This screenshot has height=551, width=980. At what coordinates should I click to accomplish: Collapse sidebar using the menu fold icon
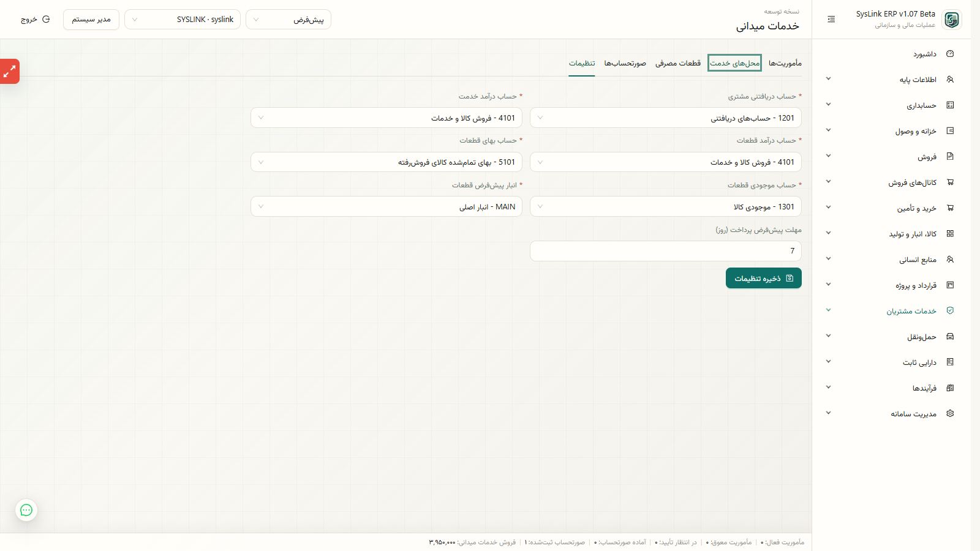pos(831,20)
